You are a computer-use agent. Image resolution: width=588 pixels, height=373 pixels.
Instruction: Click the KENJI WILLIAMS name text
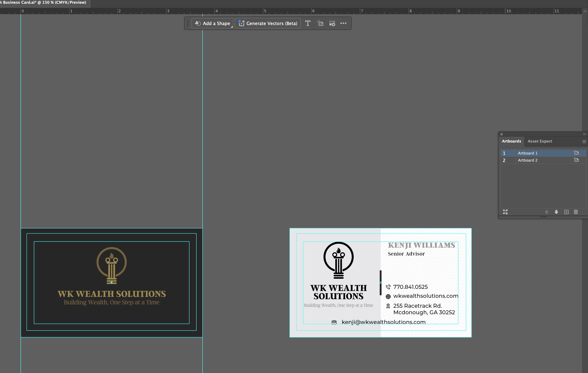point(422,245)
